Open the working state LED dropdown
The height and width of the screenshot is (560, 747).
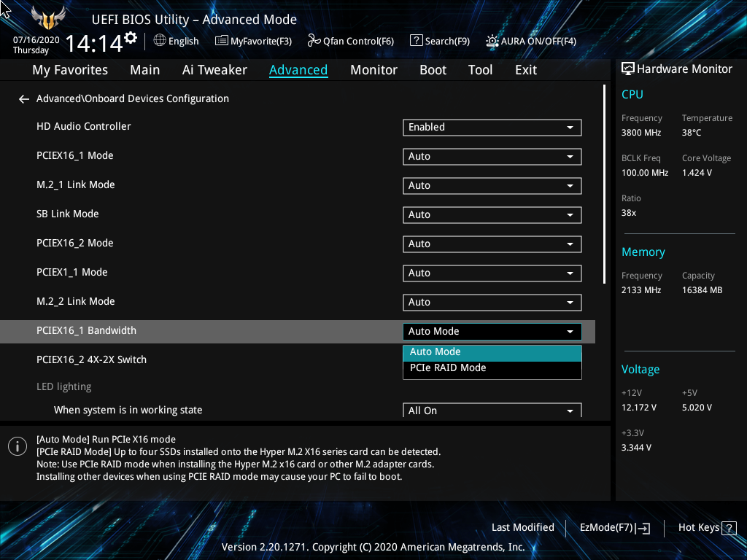coord(492,411)
